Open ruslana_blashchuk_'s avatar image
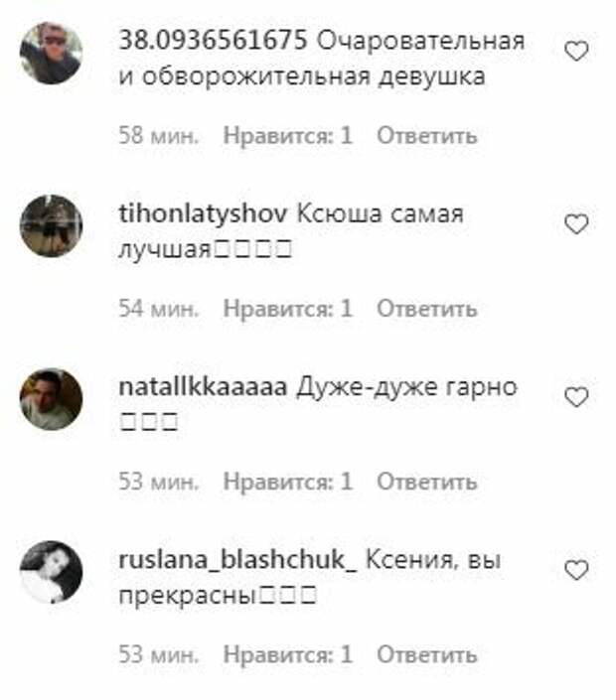Viewport: 616px width, 700px height. 52,572
